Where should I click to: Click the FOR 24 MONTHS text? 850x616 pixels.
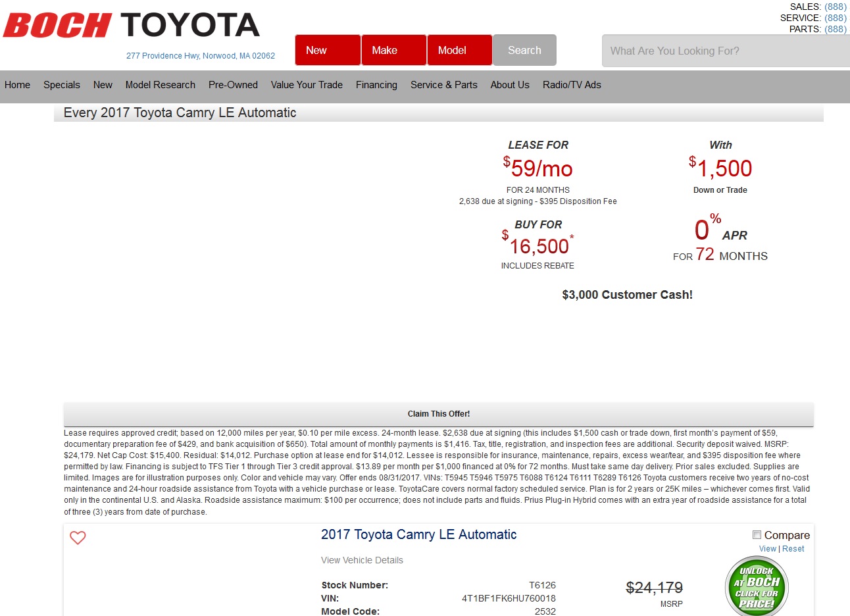point(538,190)
